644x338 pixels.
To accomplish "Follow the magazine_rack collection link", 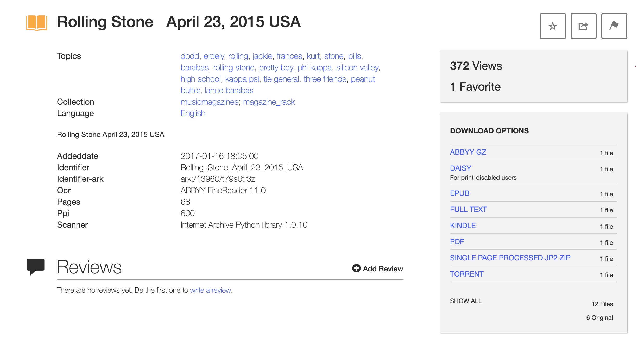I will 269,102.
